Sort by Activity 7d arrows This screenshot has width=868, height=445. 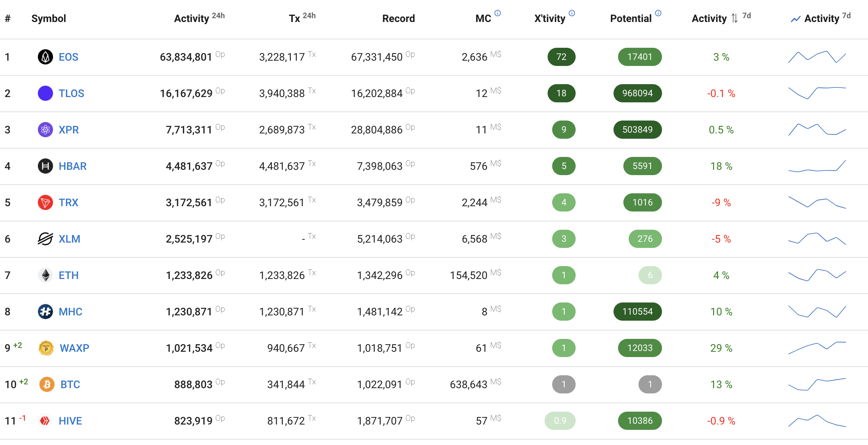[x=734, y=18]
